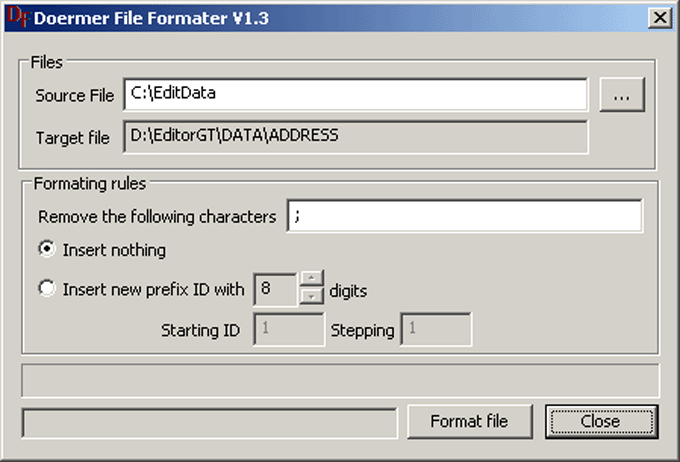Click the Target file path field

(355, 137)
